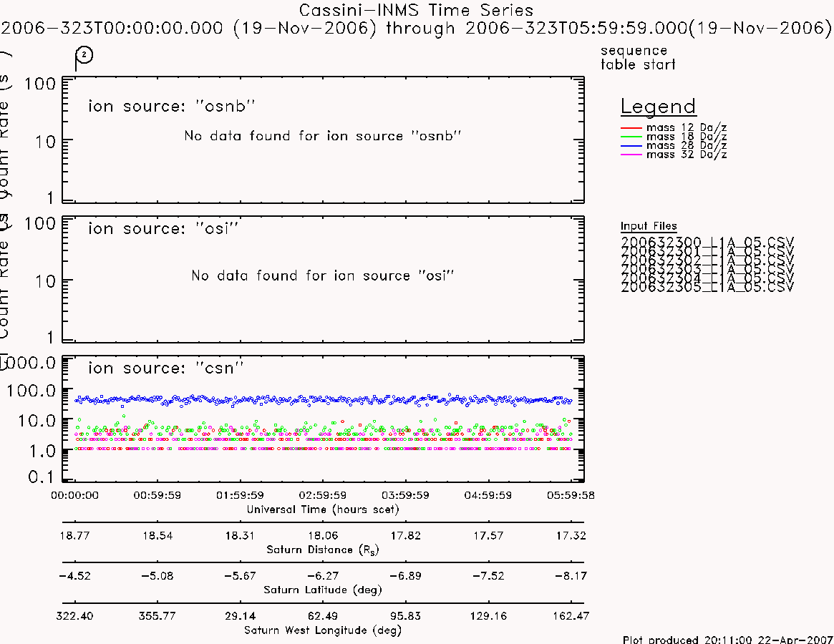Select West Longitude value 322.40

point(74,616)
